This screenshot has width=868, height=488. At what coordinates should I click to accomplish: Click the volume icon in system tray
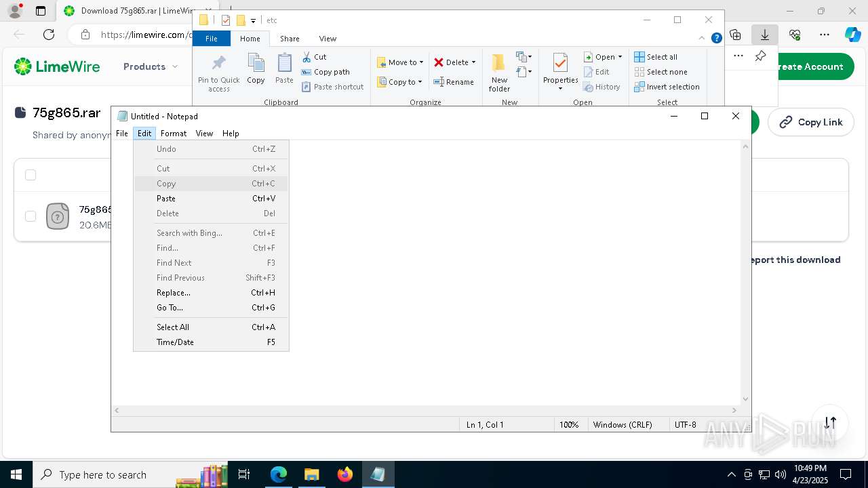click(780, 474)
